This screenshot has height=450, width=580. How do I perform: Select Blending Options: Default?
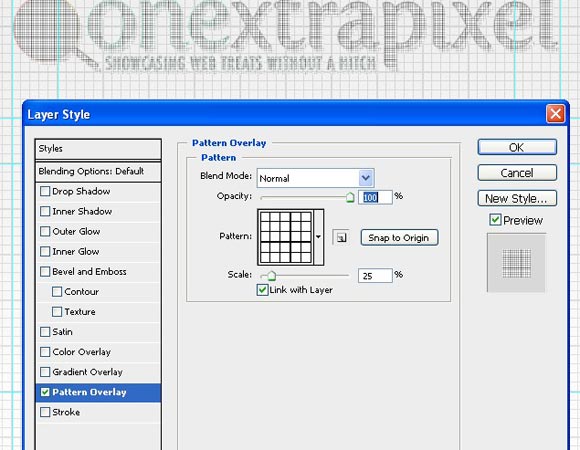[x=98, y=171]
